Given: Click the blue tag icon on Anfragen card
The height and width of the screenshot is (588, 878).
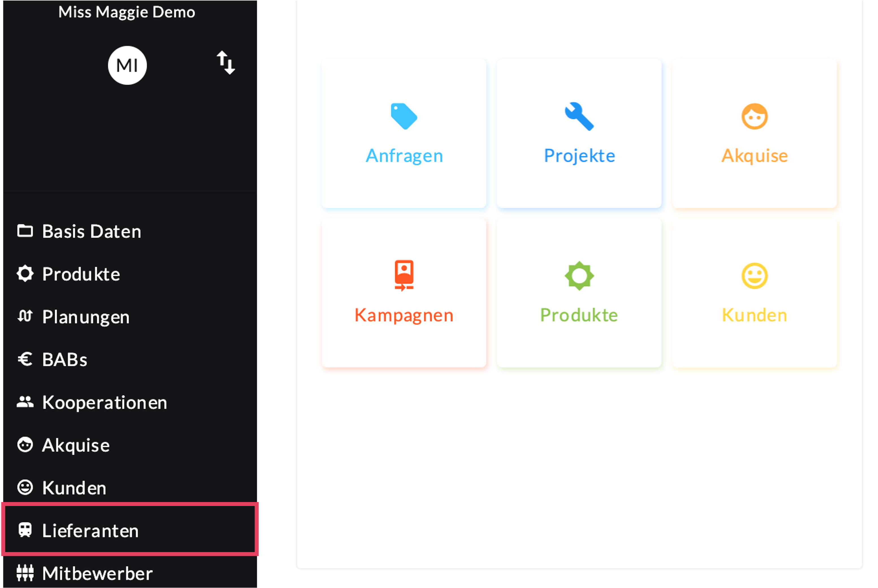Looking at the screenshot, I should pyautogui.click(x=404, y=116).
